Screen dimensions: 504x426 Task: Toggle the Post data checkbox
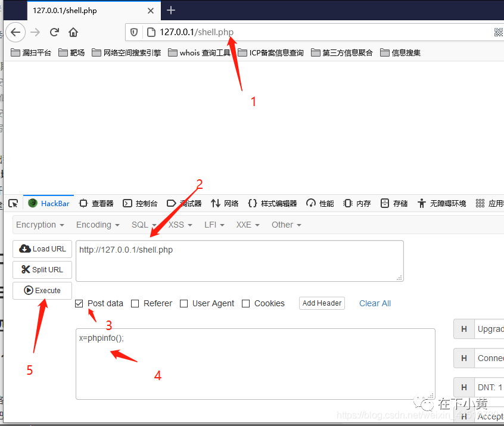[79, 303]
